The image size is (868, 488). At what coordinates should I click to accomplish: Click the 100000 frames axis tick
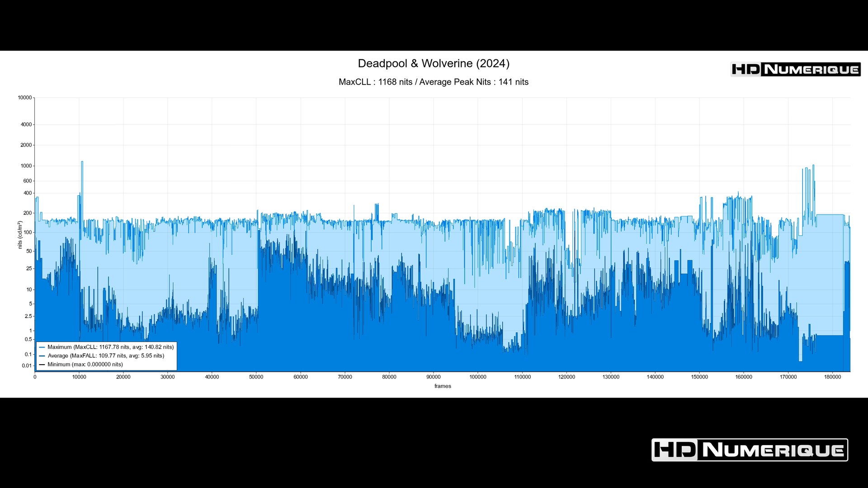pos(478,377)
